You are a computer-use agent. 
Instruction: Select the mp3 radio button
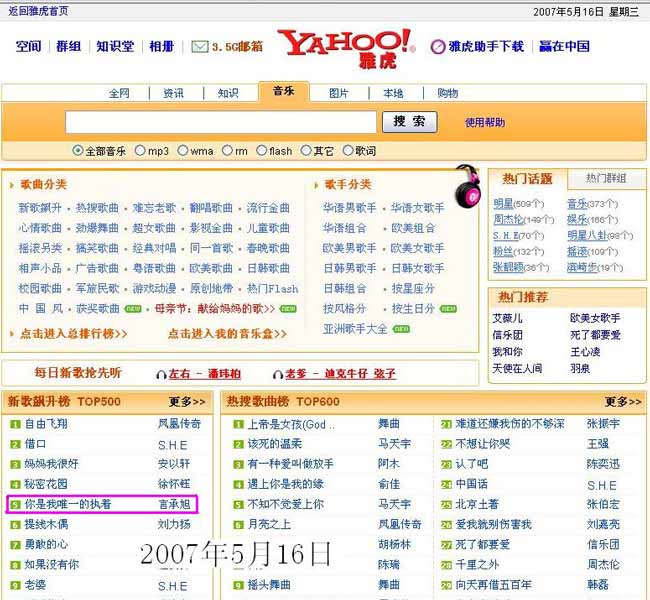click(140, 150)
